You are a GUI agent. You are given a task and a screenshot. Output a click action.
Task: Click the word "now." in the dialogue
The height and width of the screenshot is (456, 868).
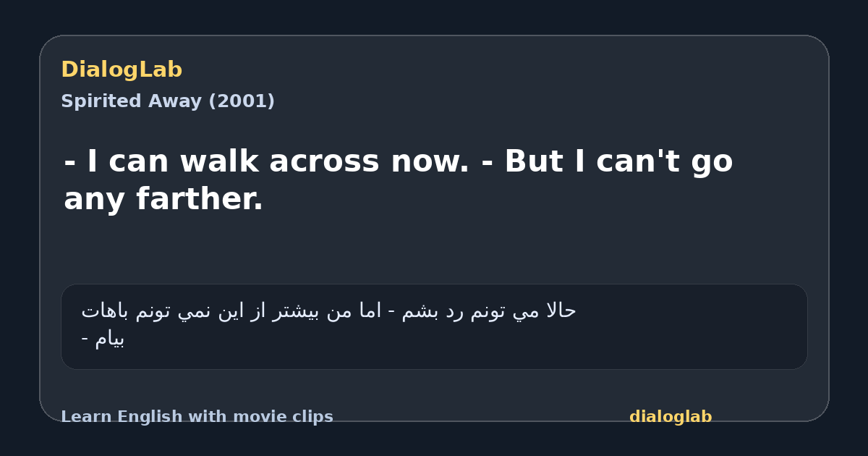(430, 161)
